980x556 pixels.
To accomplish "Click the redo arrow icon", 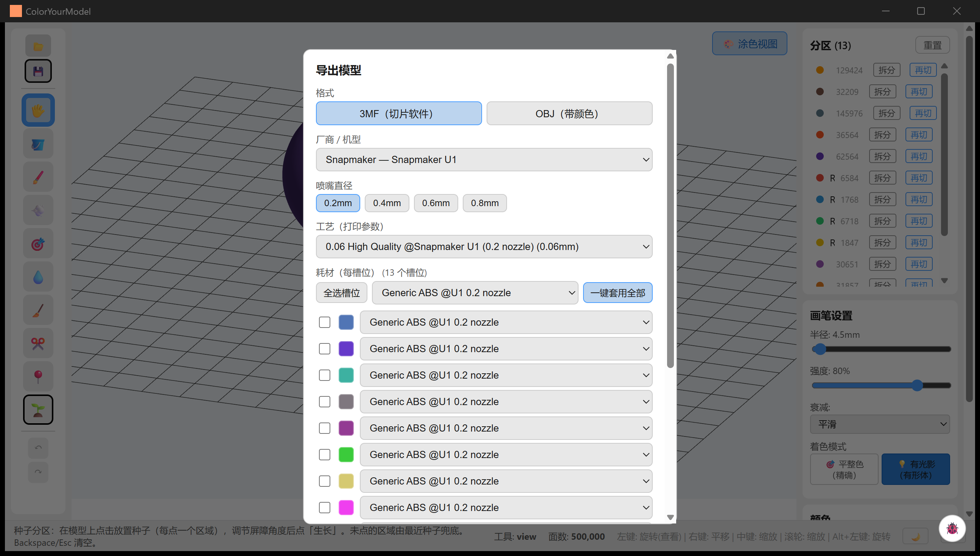I will point(38,472).
